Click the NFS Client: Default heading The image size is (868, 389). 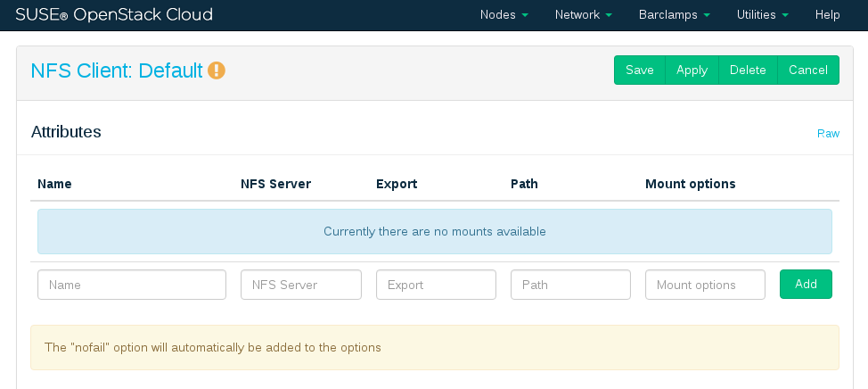pos(117,70)
